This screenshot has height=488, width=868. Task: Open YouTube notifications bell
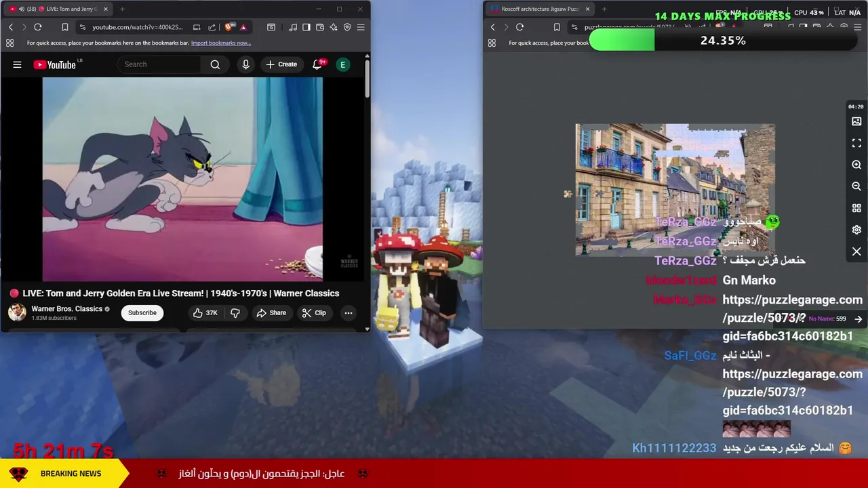click(x=317, y=64)
